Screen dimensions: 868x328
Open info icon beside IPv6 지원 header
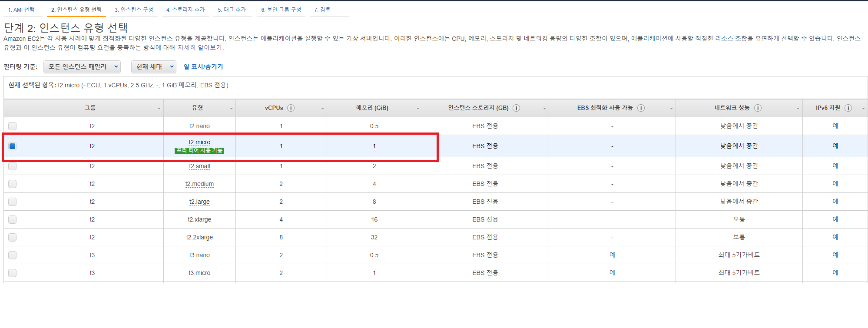[848, 108]
